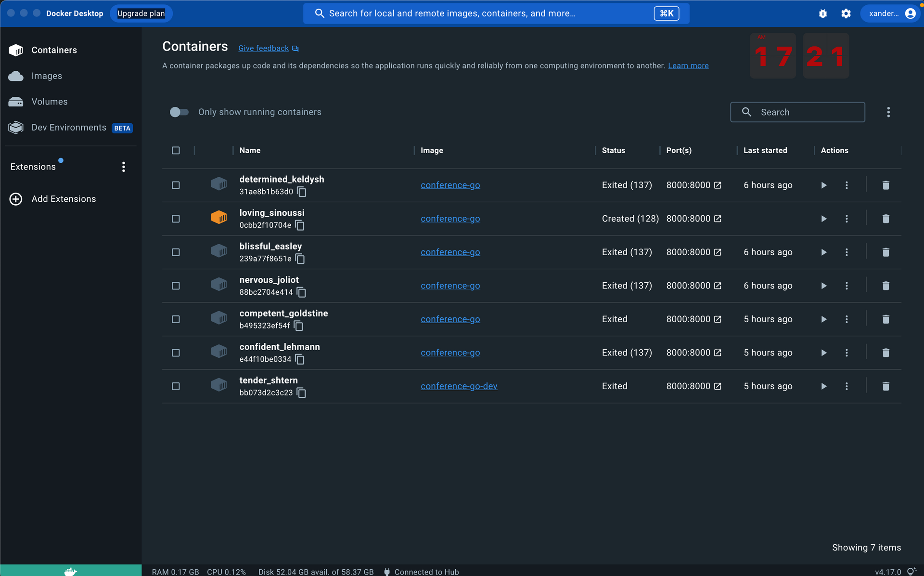Image resolution: width=924 pixels, height=576 pixels.
Task: Open the Extensions options menu
Action: 124,167
